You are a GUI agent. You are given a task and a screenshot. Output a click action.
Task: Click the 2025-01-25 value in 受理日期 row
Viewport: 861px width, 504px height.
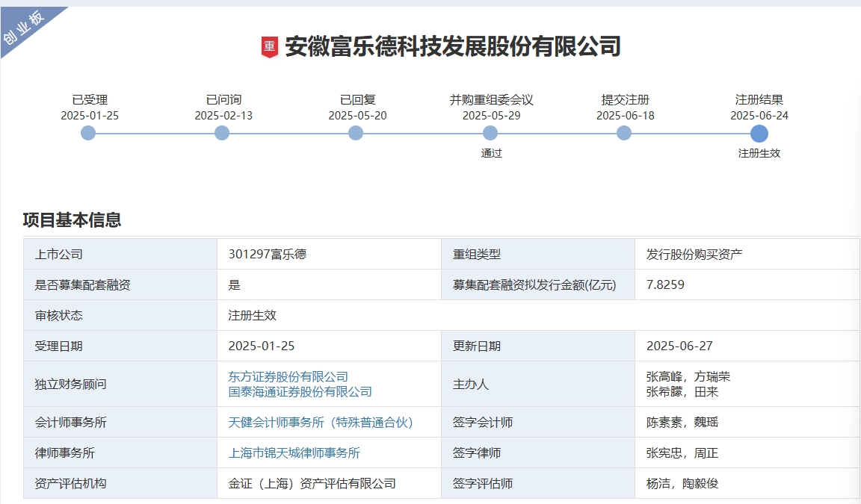tap(262, 346)
